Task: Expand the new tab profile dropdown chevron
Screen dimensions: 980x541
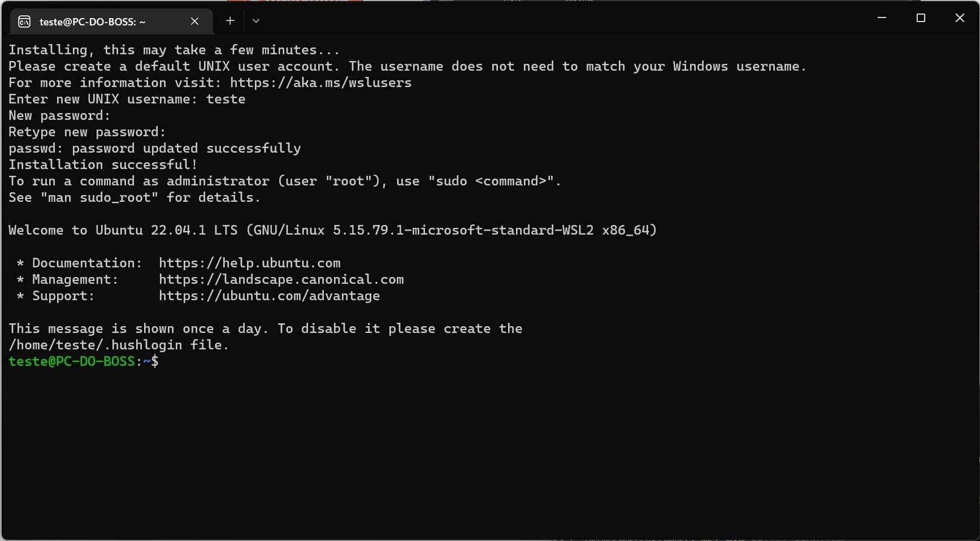Action: click(x=256, y=21)
